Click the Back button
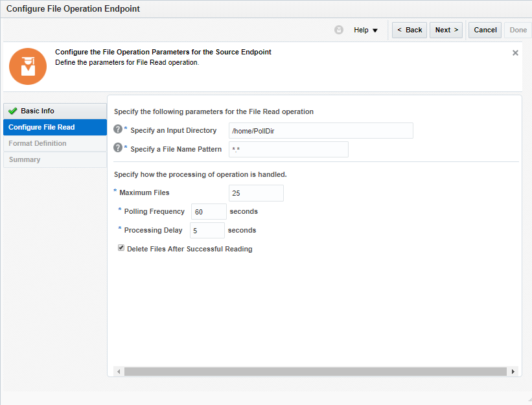 [x=409, y=30]
